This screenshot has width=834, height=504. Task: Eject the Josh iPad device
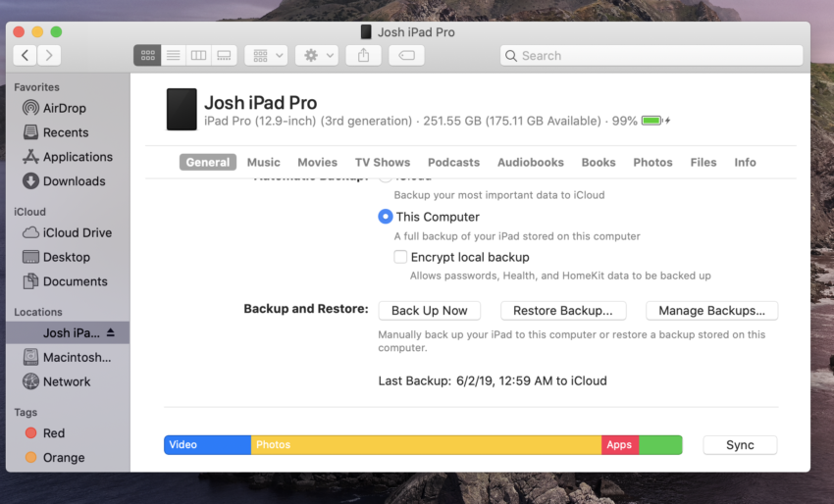pyautogui.click(x=111, y=332)
